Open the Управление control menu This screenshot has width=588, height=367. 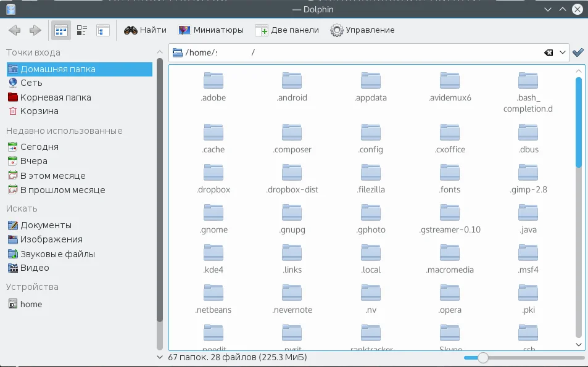(x=362, y=30)
